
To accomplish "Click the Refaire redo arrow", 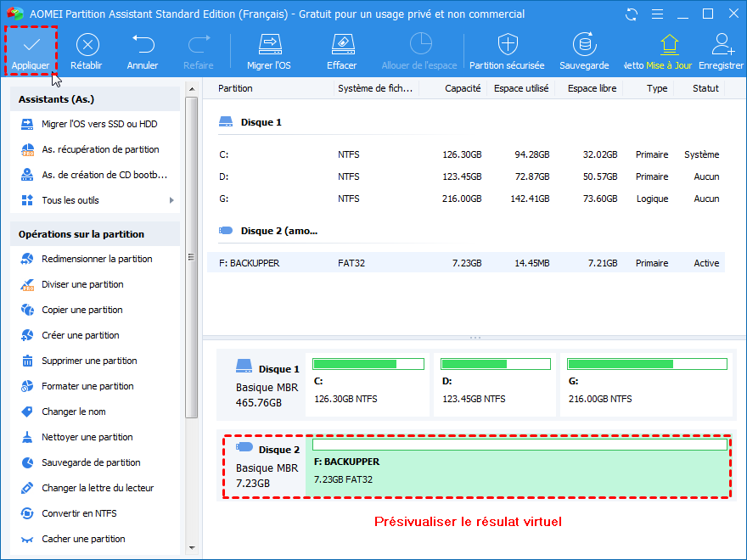I will [199, 44].
